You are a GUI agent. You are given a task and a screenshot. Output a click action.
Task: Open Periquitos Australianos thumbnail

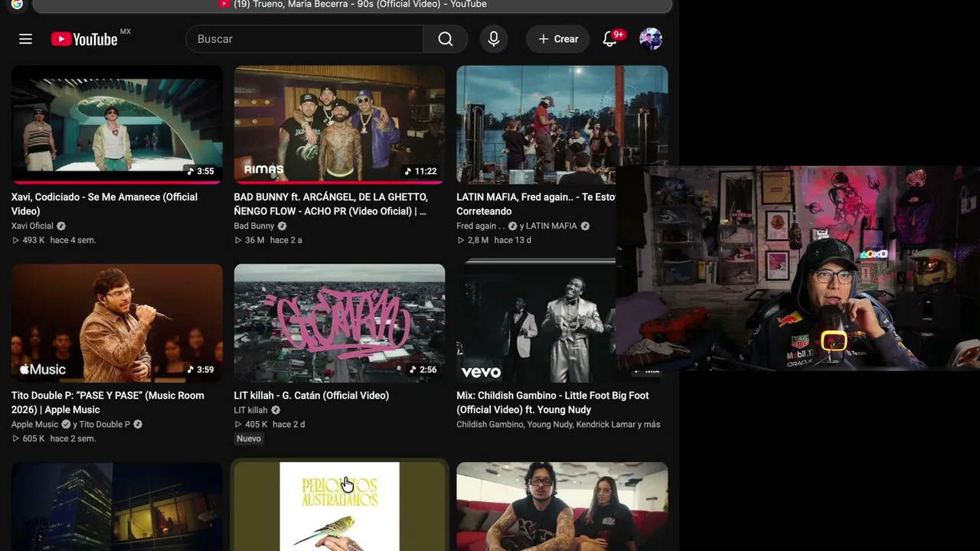(339, 507)
